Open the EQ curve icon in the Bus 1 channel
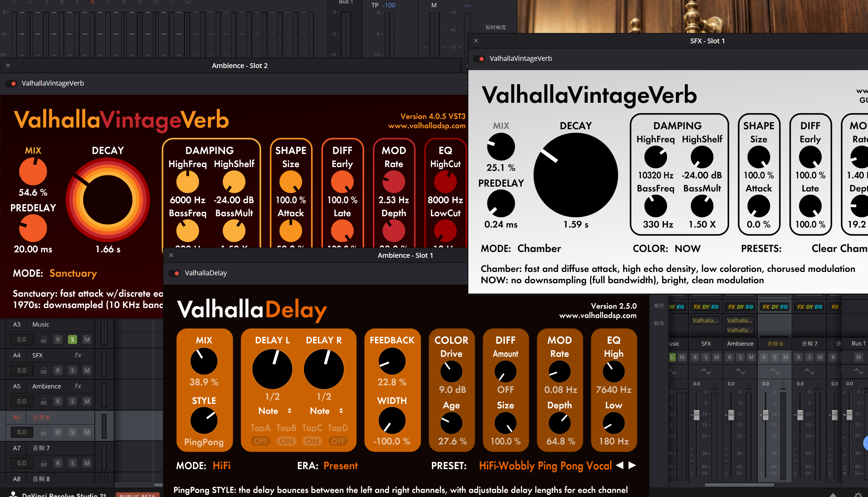The height and width of the screenshot is (497, 868). point(858,372)
